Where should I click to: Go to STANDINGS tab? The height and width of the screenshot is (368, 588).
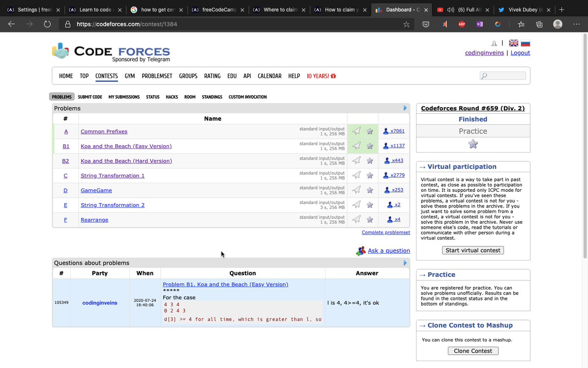pos(212,97)
